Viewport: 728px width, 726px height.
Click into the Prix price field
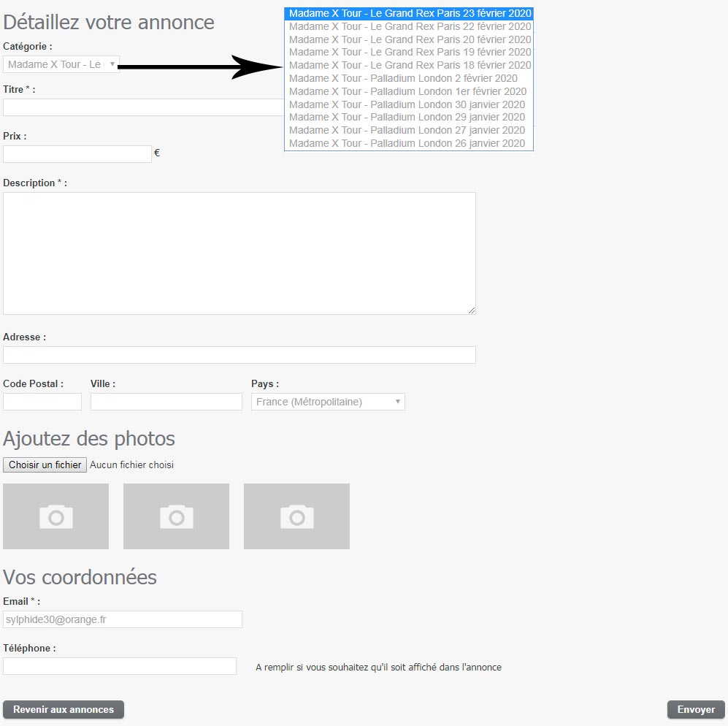point(77,154)
